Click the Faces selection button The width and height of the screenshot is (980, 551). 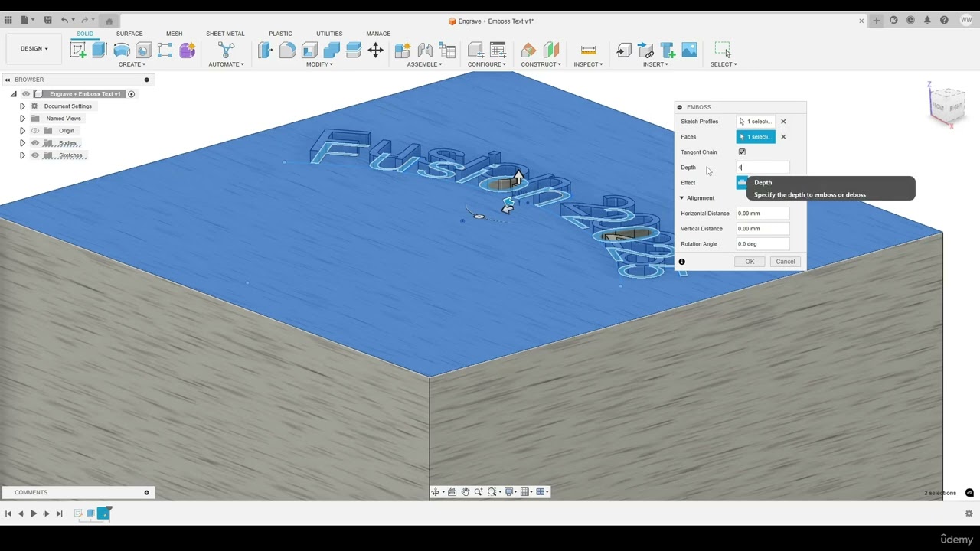(756, 137)
